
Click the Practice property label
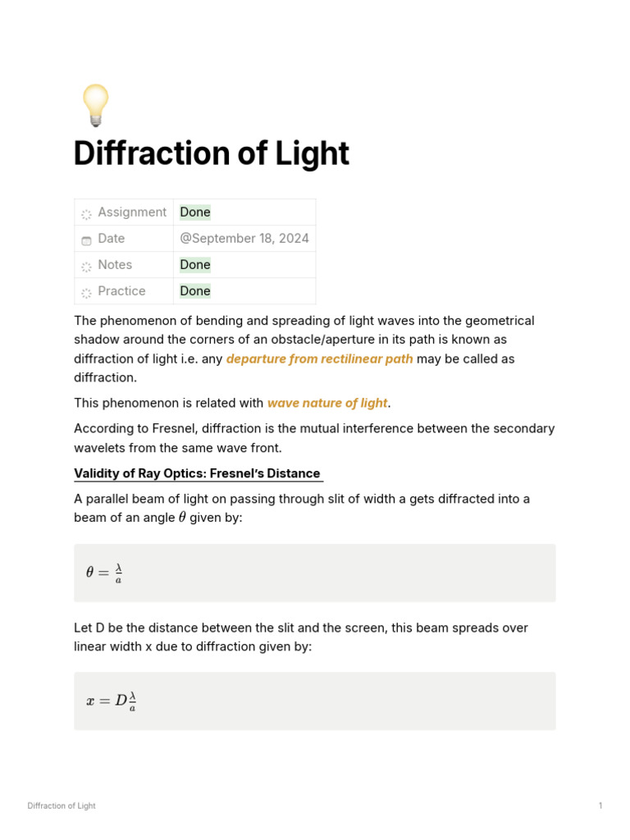(121, 291)
